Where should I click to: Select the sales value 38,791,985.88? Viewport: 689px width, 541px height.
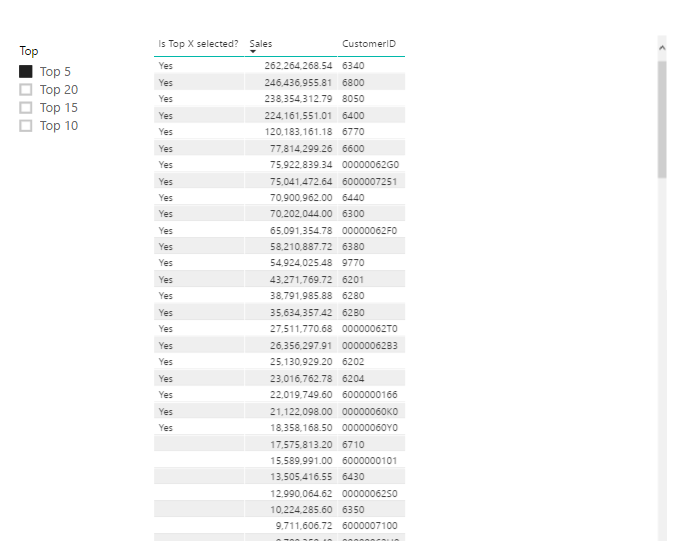301,296
